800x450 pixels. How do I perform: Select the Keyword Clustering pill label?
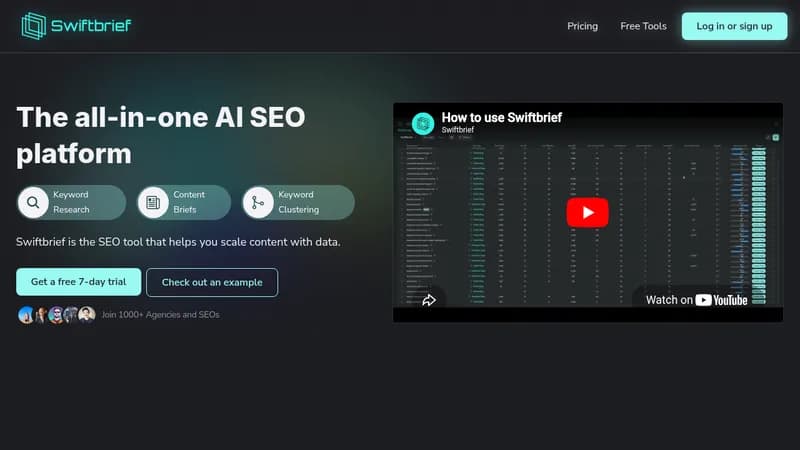coord(298,202)
